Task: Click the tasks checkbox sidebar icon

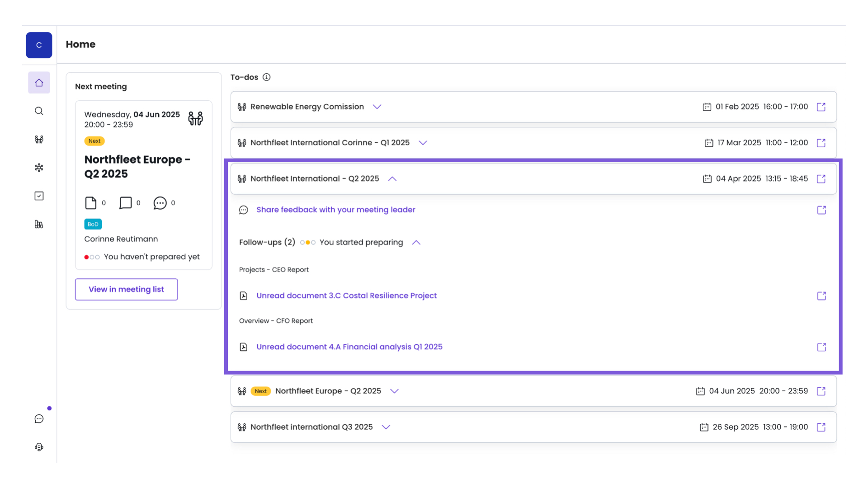Action: pos(39,196)
